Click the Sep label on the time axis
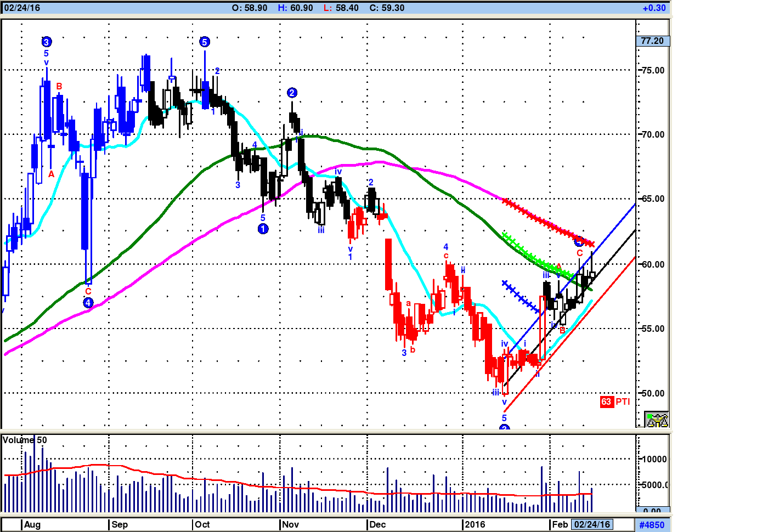Image resolution: width=768 pixels, height=532 pixels. click(x=120, y=524)
